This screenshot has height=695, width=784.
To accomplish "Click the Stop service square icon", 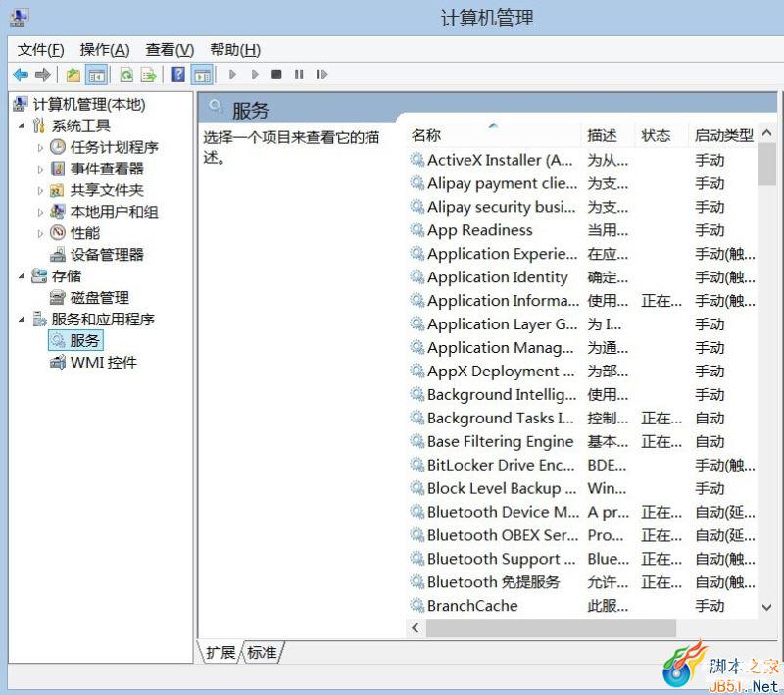I will coord(276,74).
